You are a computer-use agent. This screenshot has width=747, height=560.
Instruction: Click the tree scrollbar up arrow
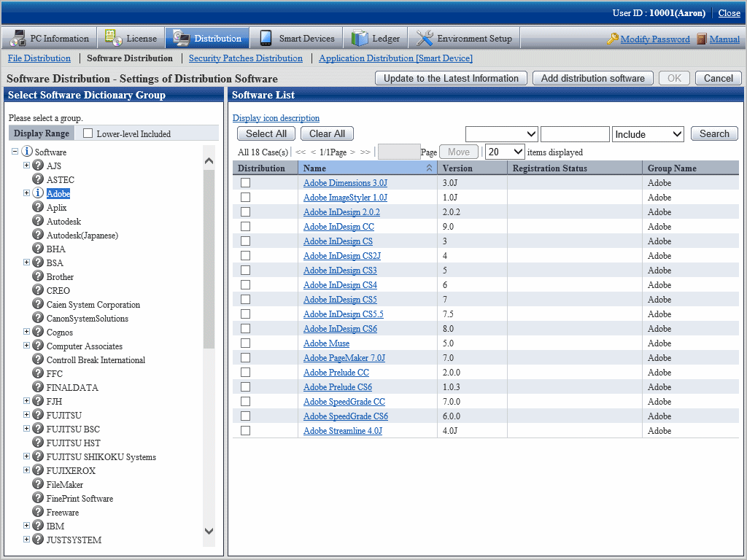(209, 161)
